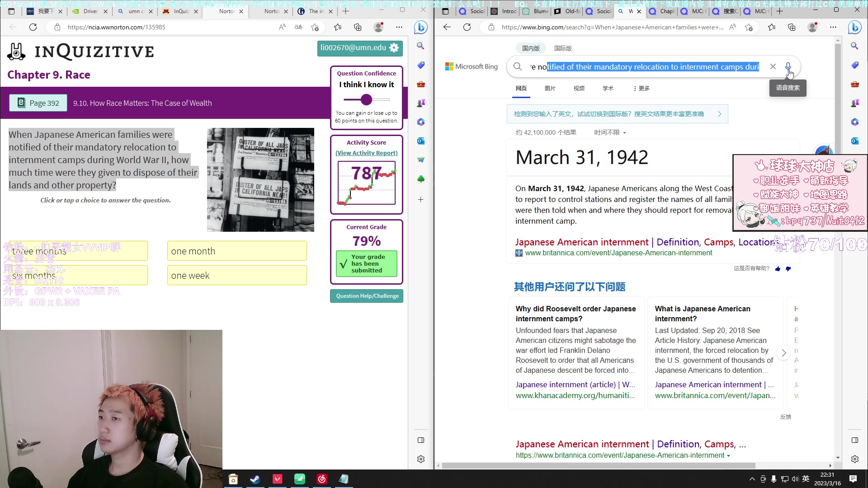
Task: Open left sidebar settings gear at bottom
Action: 421,459
